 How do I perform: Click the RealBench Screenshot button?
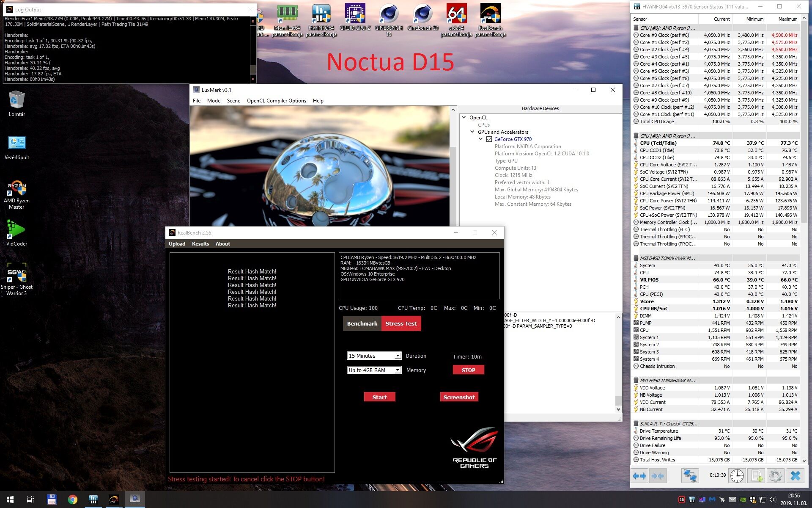click(x=459, y=397)
